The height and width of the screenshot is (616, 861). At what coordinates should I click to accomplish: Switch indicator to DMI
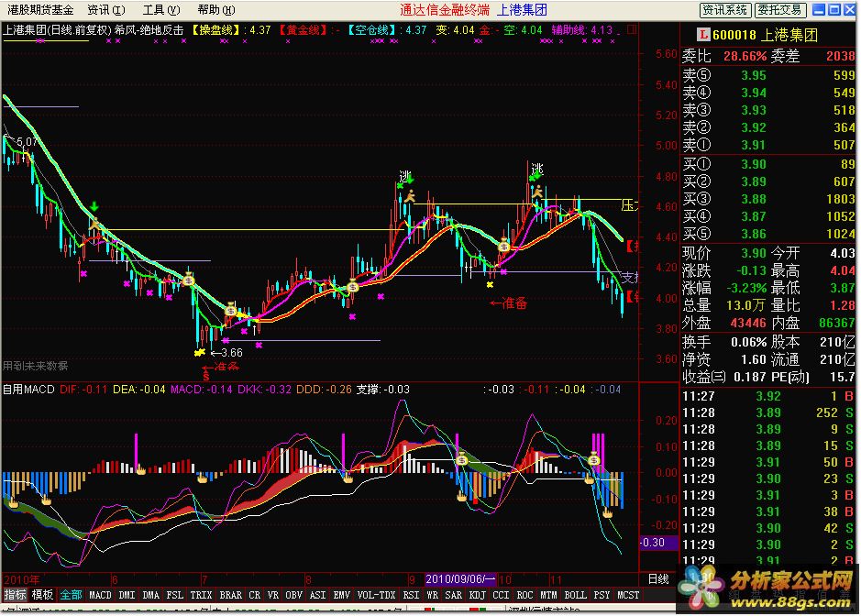tap(127, 595)
